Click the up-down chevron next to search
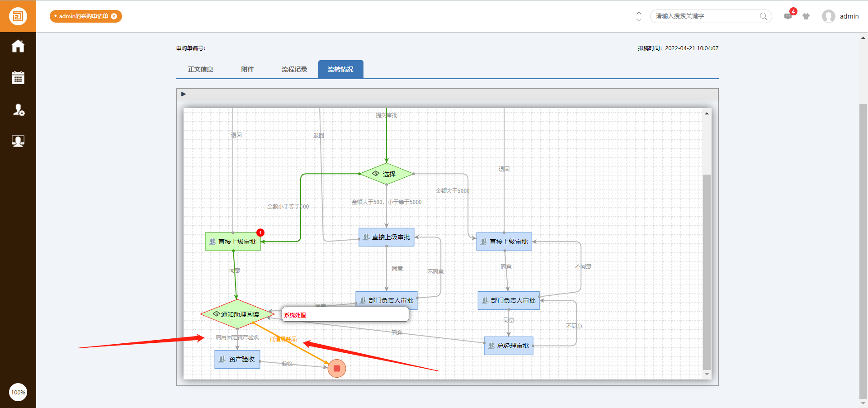This screenshot has width=868, height=408. (638, 16)
